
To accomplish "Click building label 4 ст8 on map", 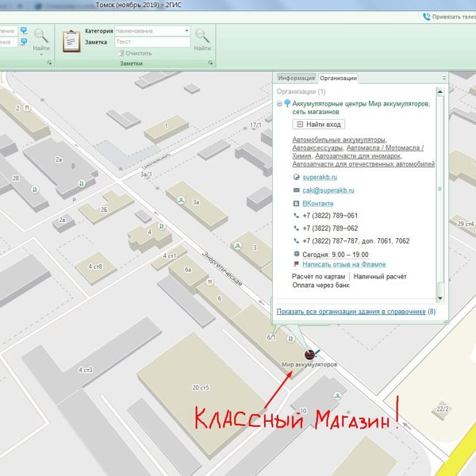I will [x=95, y=267].
